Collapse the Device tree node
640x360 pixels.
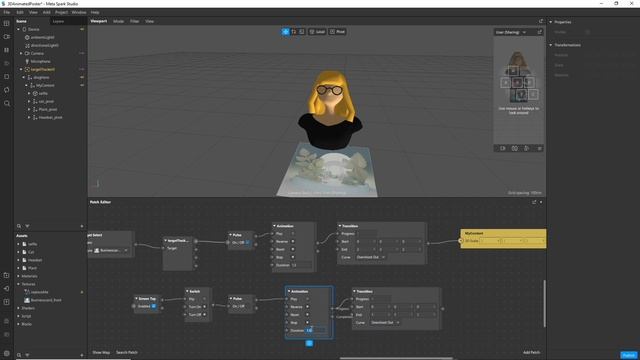(x=18, y=29)
